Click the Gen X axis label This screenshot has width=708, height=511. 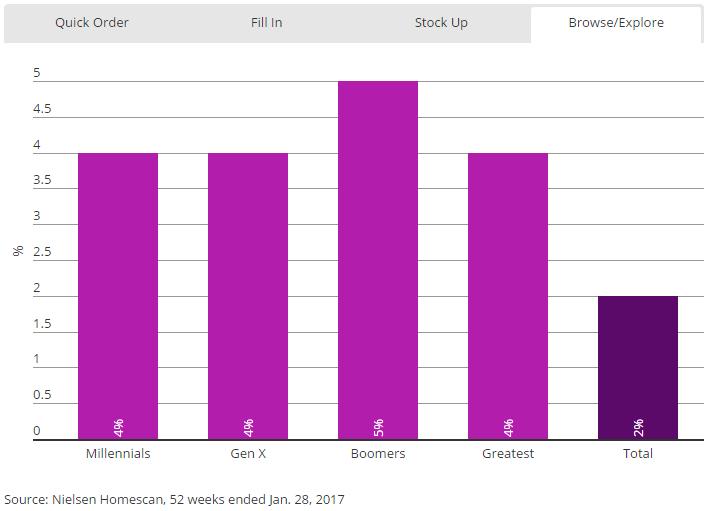tap(248, 454)
